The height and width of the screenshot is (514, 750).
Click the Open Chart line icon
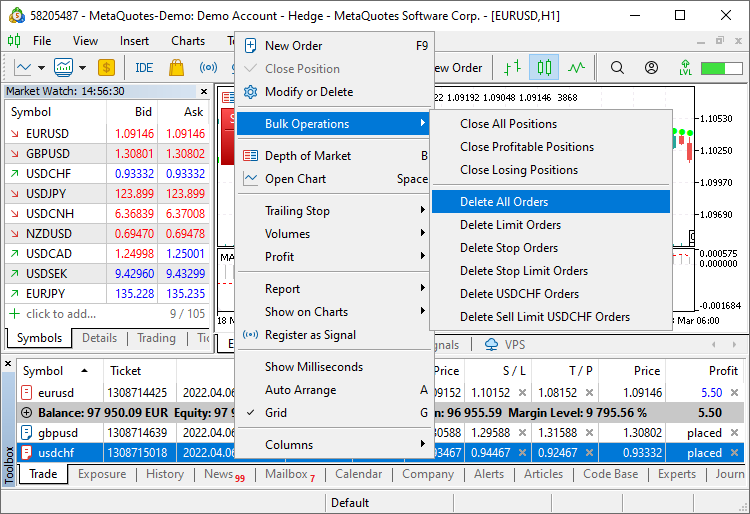250,178
